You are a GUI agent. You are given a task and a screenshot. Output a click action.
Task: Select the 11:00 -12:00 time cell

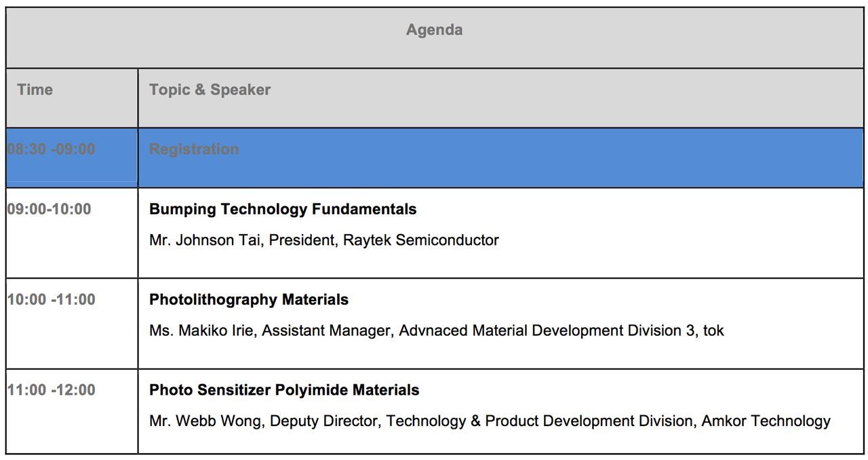pyautogui.click(x=52, y=390)
